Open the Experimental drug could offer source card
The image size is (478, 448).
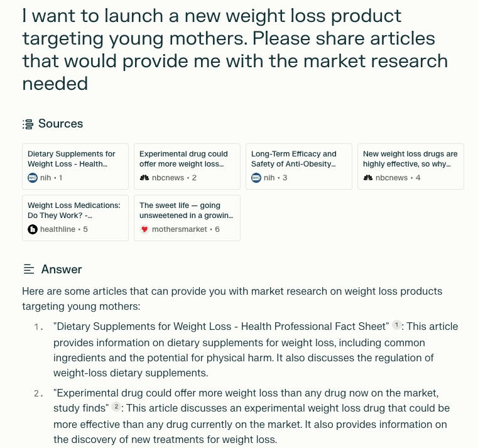[x=187, y=167]
